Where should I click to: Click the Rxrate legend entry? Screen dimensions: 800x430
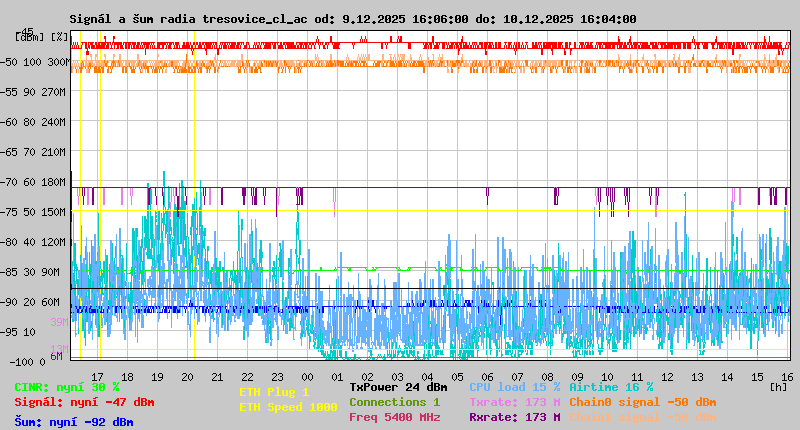pos(514,417)
